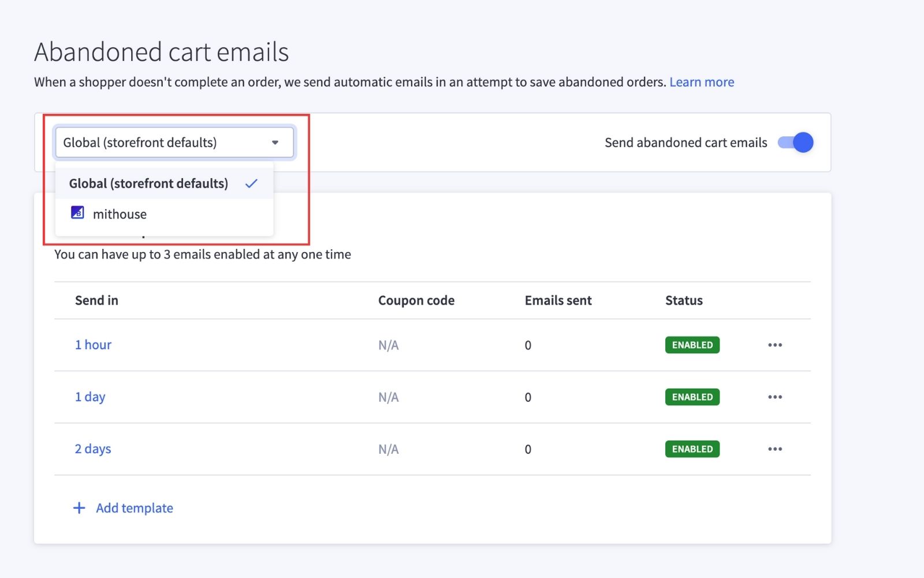This screenshot has width=924, height=578.
Task: Click N/A coupon code in 1 day row
Action: (389, 398)
